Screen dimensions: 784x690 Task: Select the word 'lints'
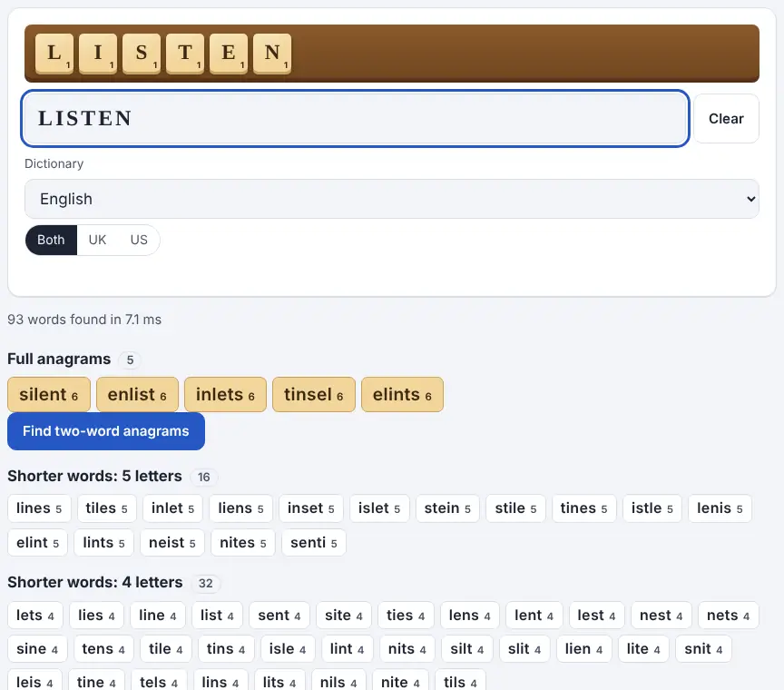pyautogui.click(x=104, y=543)
